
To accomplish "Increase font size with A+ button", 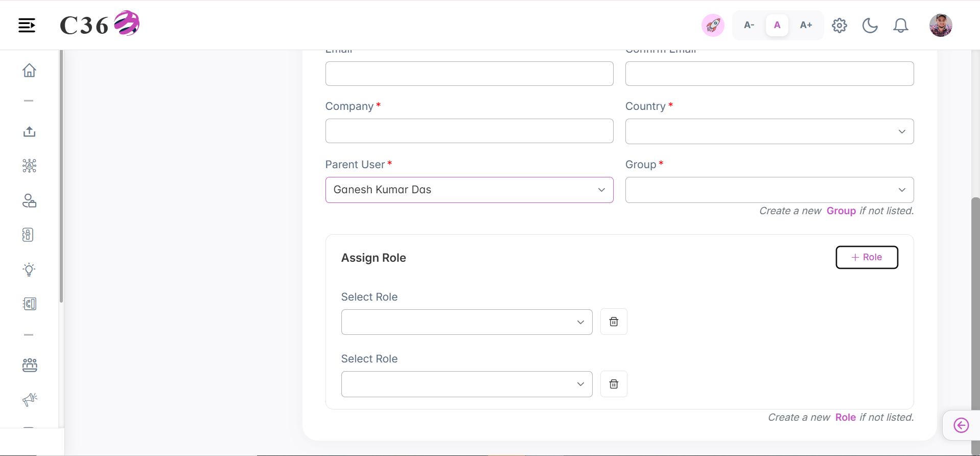I will [x=806, y=25].
